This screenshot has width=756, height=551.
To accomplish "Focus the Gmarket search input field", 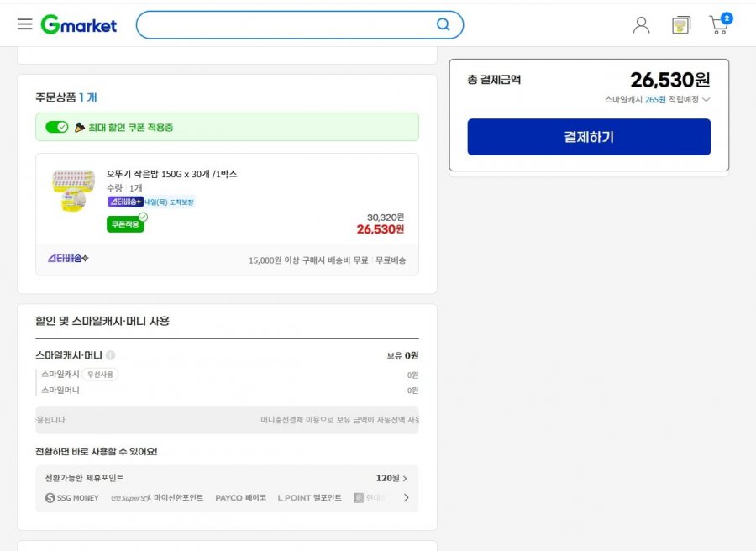I will tap(286, 25).
